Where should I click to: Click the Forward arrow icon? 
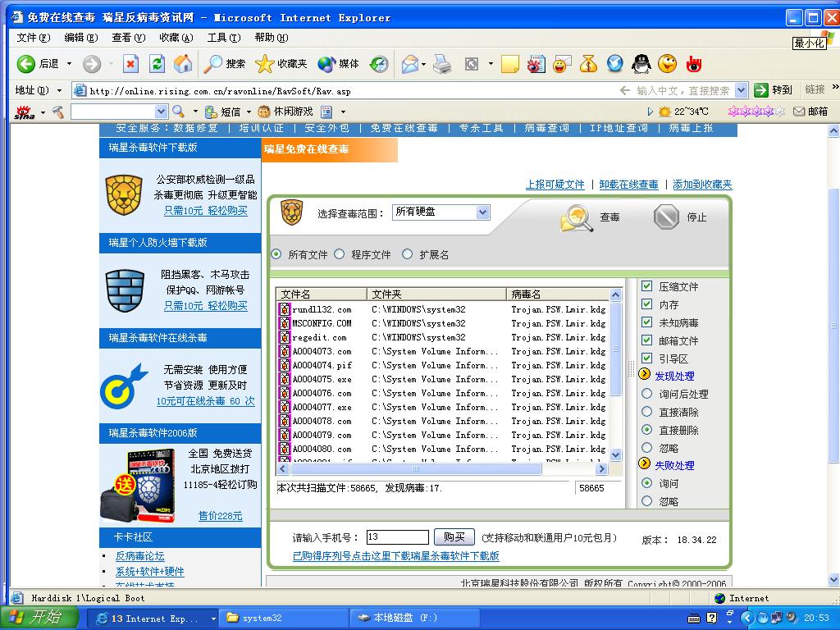point(92,64)
